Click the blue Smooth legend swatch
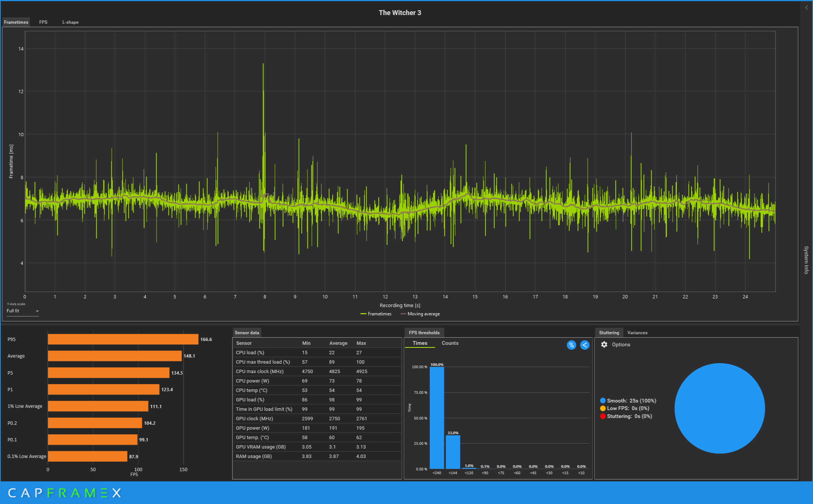Image resolution: width=813 pixels, height=504 pixels. coord(602,401)
